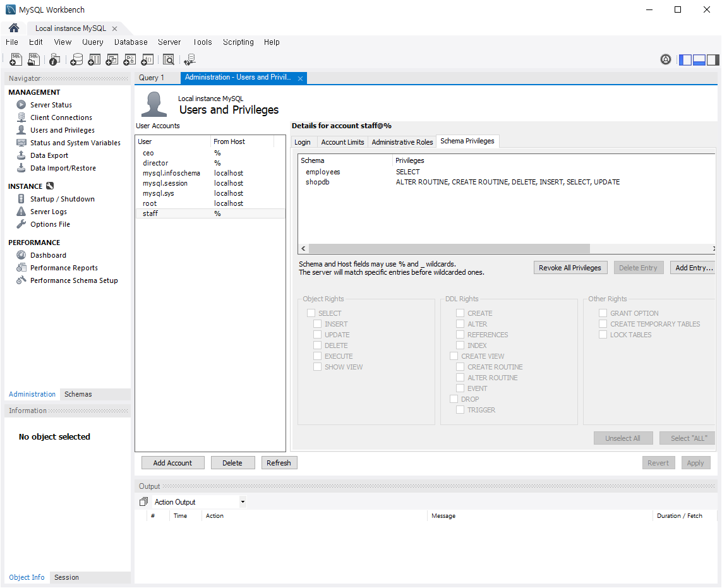The height and width of the screenshot is (588, 722).
Task: Toggle the left sidebar panel visibility
Action: (685, 60)
